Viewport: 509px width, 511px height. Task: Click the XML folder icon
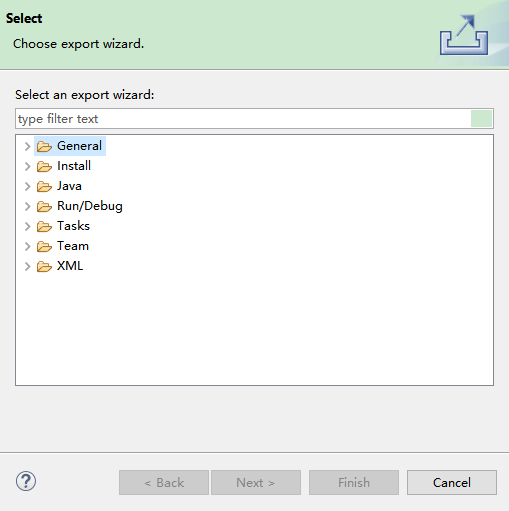click(44, 266)
